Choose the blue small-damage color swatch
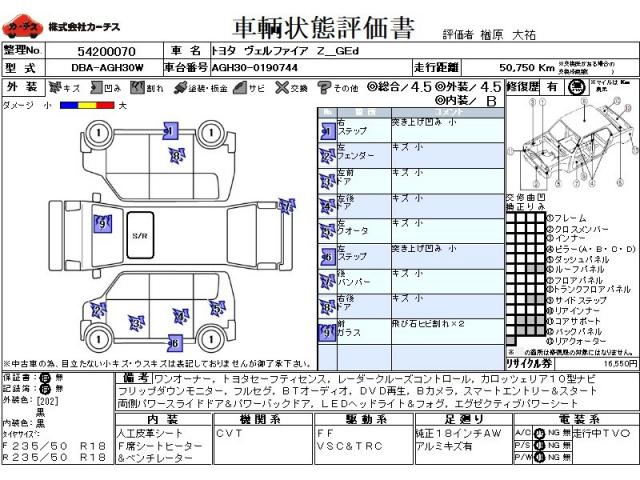 (x=69, y=105)
